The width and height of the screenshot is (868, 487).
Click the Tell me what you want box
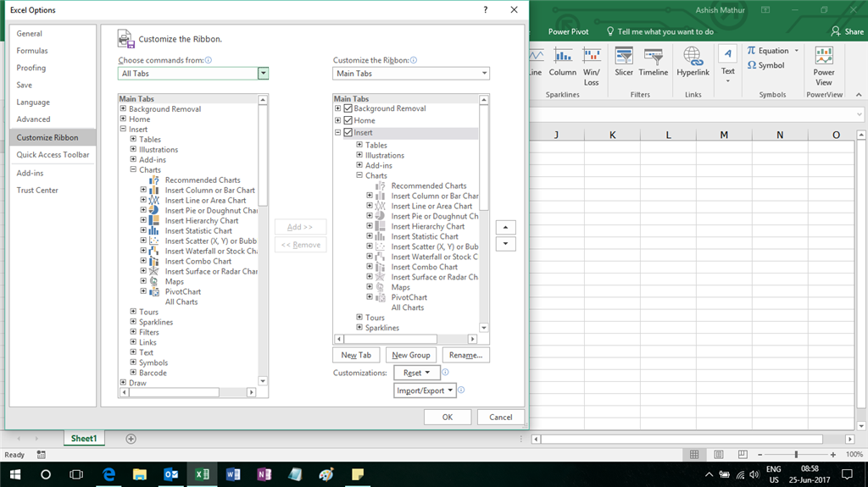(x=660, y=31)
